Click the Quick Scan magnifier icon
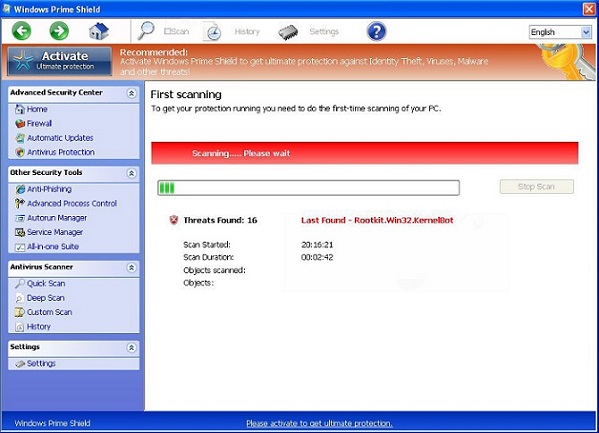 click(x=20, y=284)
